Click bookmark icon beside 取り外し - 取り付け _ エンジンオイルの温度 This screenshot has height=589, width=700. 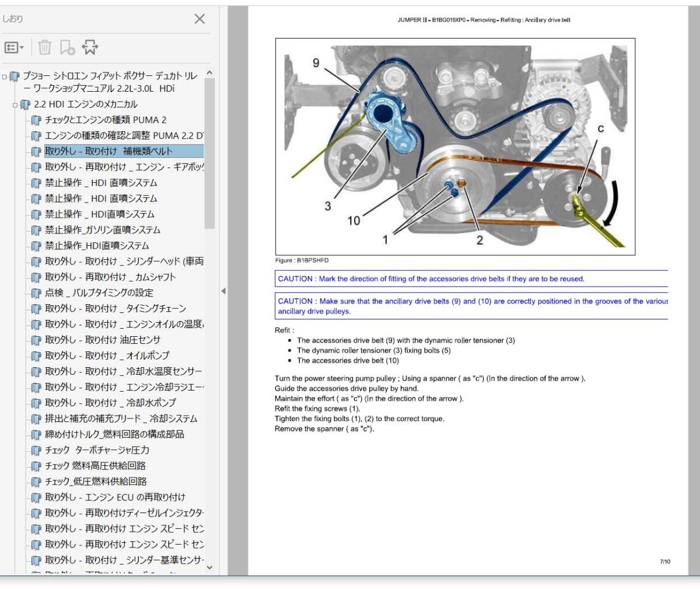[x=36, y=325]
